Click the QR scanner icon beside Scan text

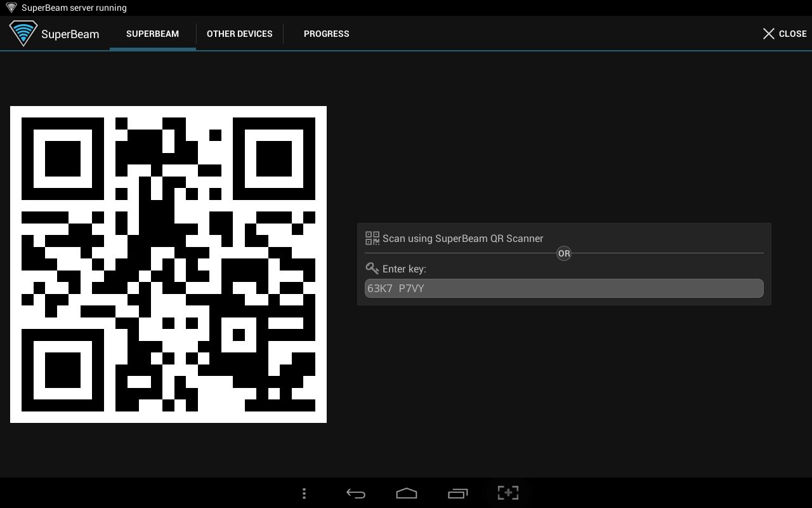(x=372, y=238)
